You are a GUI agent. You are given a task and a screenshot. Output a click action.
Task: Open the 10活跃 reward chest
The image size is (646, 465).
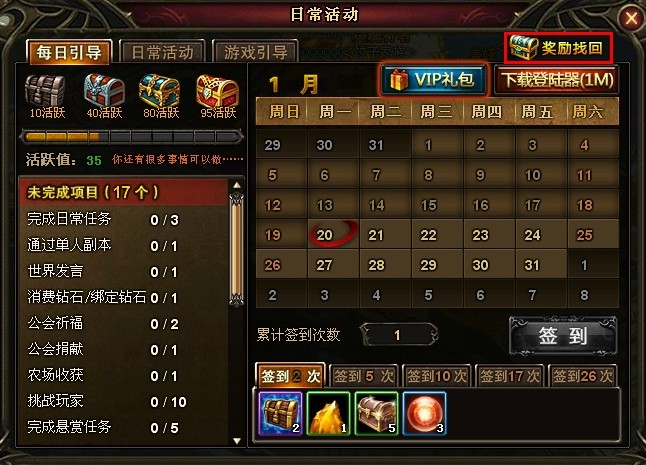point(45,91)
